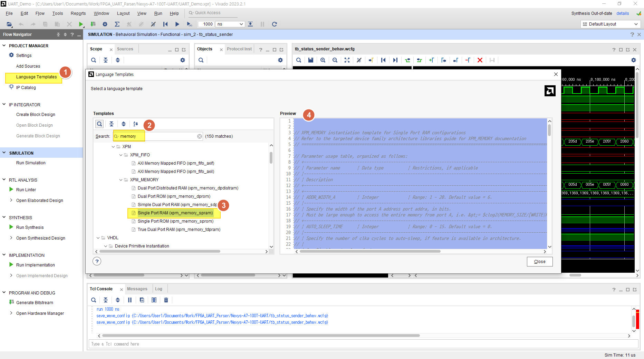Open the Tools menu

pos(58,13)
